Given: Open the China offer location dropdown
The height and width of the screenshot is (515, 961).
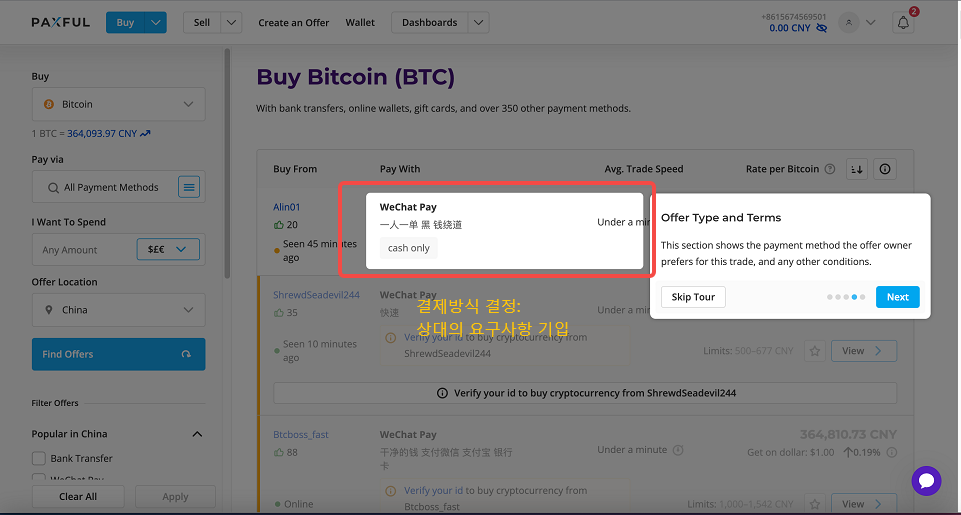Looking at the screenshot, I should coord(119,310).
